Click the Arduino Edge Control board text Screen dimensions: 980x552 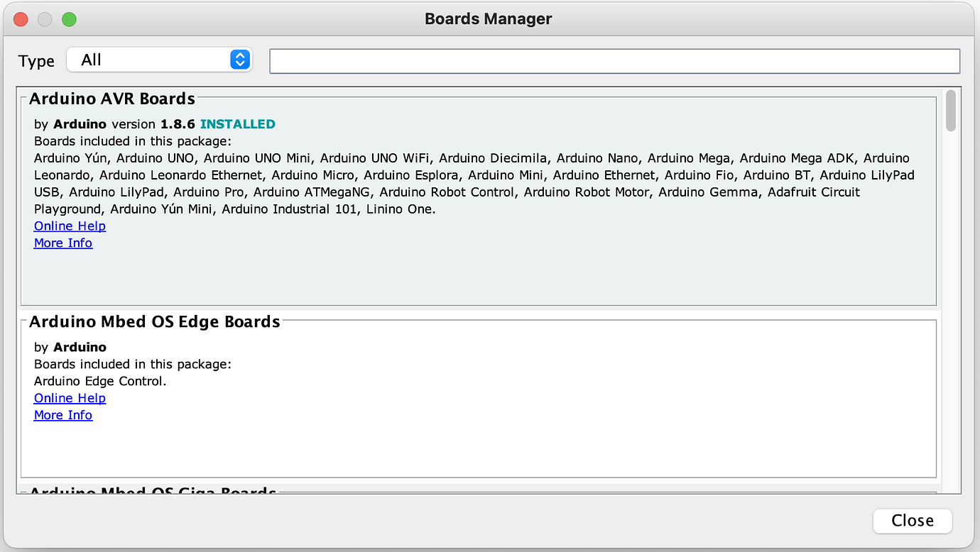[x=100, y=381]
